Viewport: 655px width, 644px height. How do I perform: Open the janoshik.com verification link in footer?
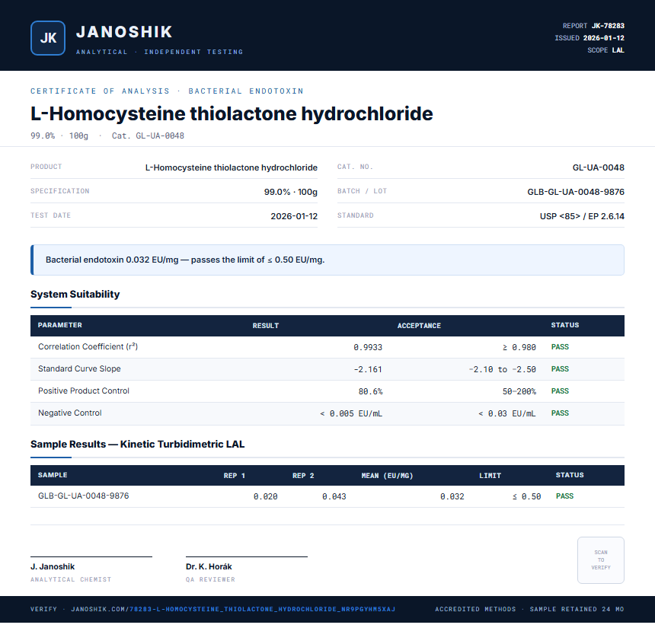(x=233, y=609)
